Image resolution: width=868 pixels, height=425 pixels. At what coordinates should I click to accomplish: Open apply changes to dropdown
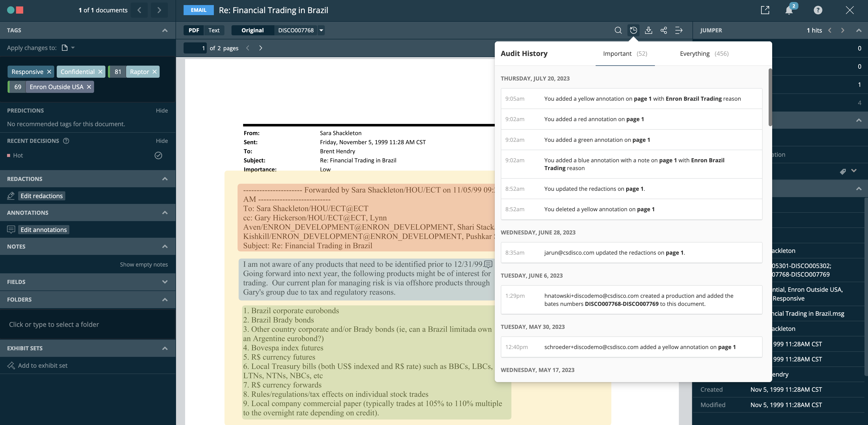73,47
